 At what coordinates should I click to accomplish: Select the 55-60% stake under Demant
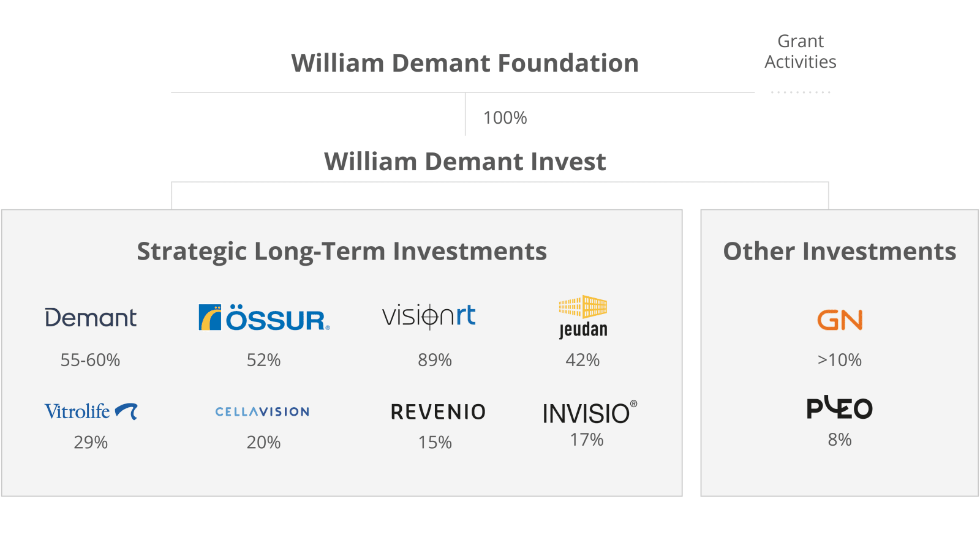pyautogui.click(x=91, y=360)
